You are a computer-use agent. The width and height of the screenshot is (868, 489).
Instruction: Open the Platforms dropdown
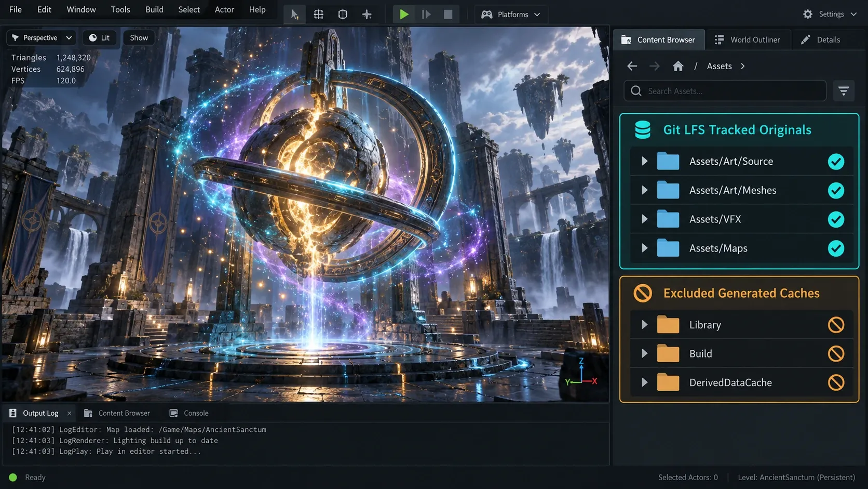tap(511, 15)
